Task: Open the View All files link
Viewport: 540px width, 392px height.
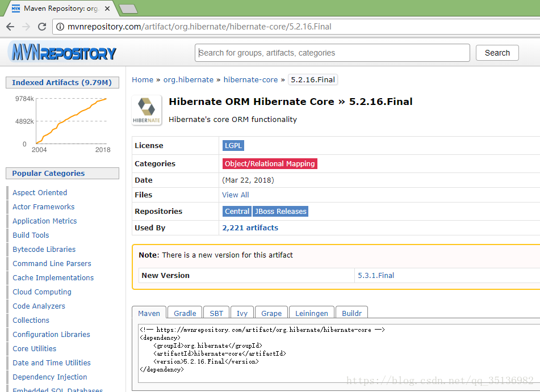Action: click(236, 195)
